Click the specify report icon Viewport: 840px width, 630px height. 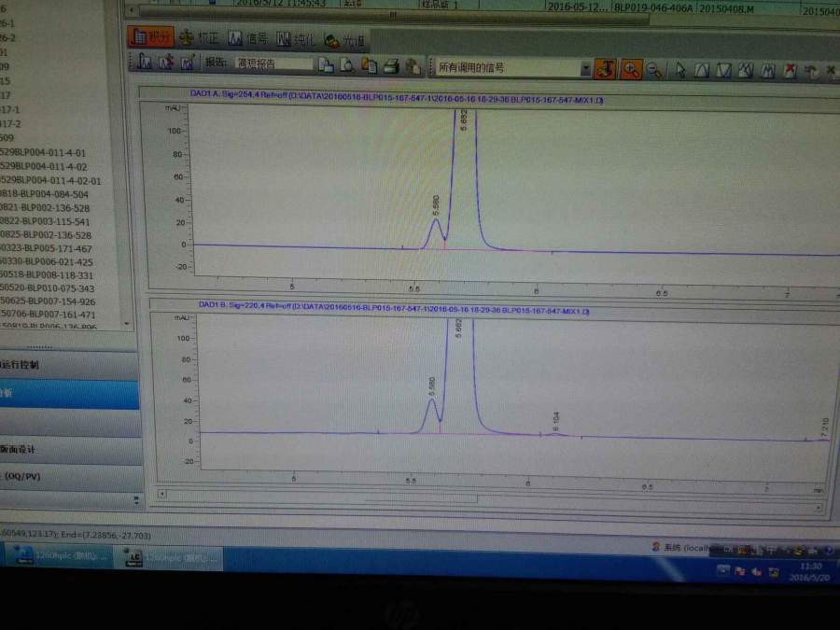[x=326, y=64]
